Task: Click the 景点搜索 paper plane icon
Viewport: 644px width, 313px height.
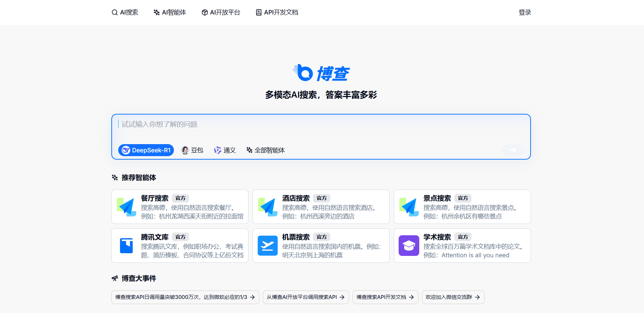Action: (x=409, y=207)
